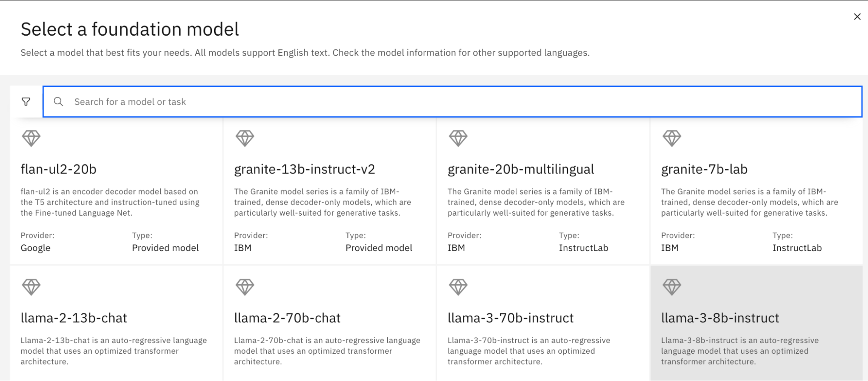Click the filter funnel icon
Screen dimensions: 868x381
pos(26,102)
